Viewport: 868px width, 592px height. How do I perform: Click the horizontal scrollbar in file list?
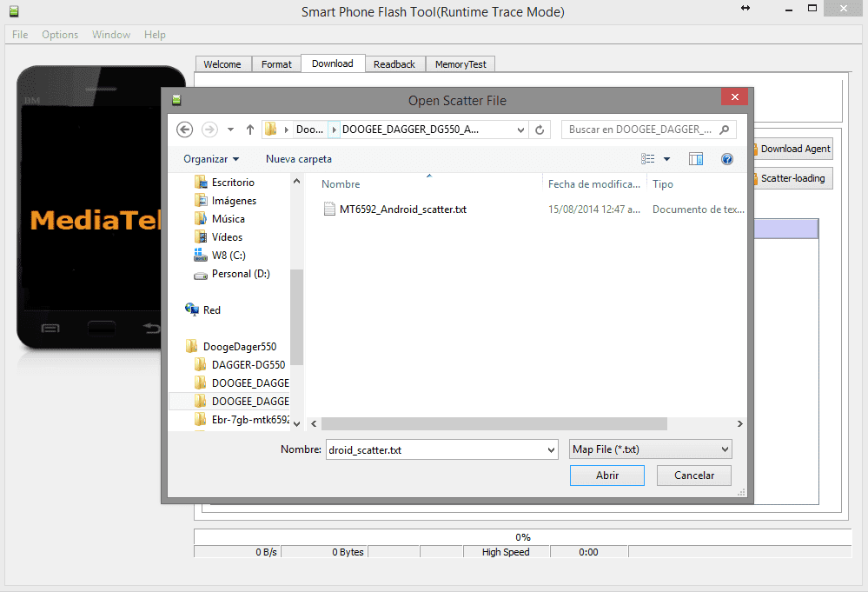494,423
